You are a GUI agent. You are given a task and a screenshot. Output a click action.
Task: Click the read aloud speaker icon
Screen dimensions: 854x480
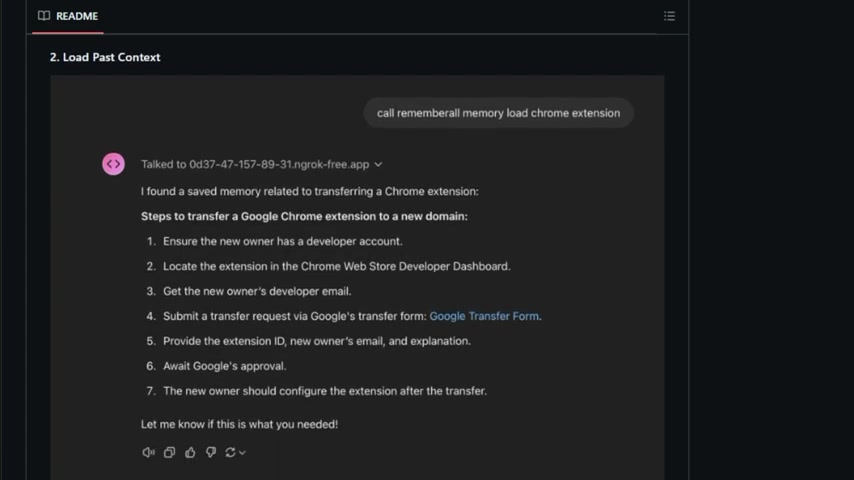[148, 452]
